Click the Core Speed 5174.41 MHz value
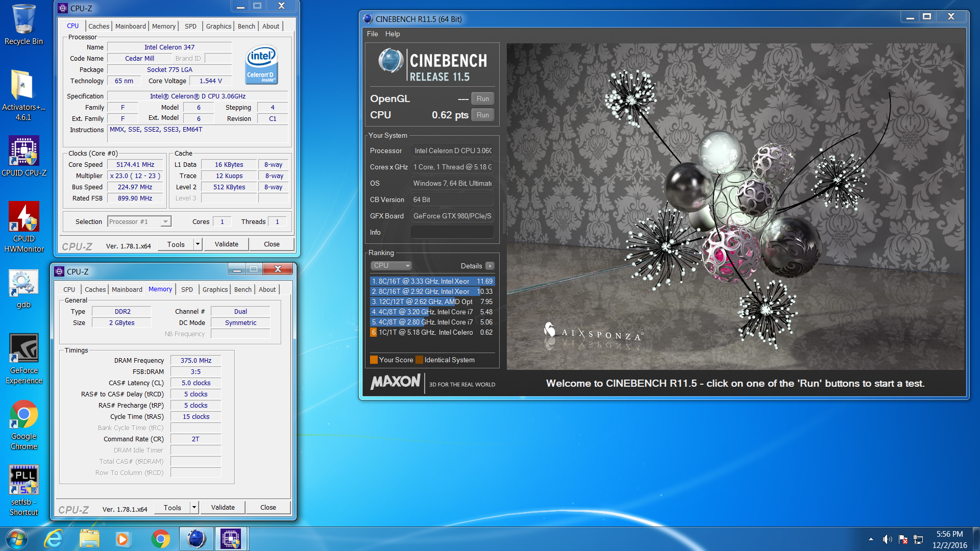 [x=135, y=165]
